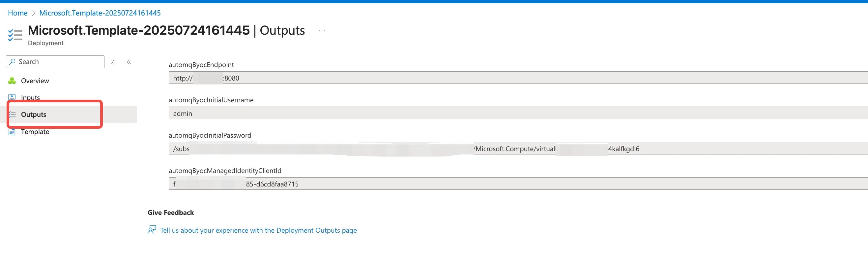Screen dimensions: 868x268
Task: Click the Inputs icon in sidebar
Action: [12, 97]
